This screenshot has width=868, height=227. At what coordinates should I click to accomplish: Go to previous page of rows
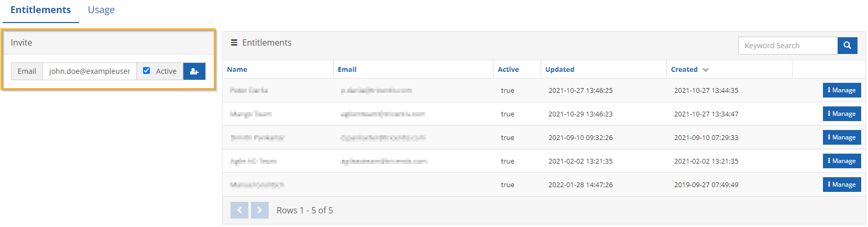click(x=239, y=210)
